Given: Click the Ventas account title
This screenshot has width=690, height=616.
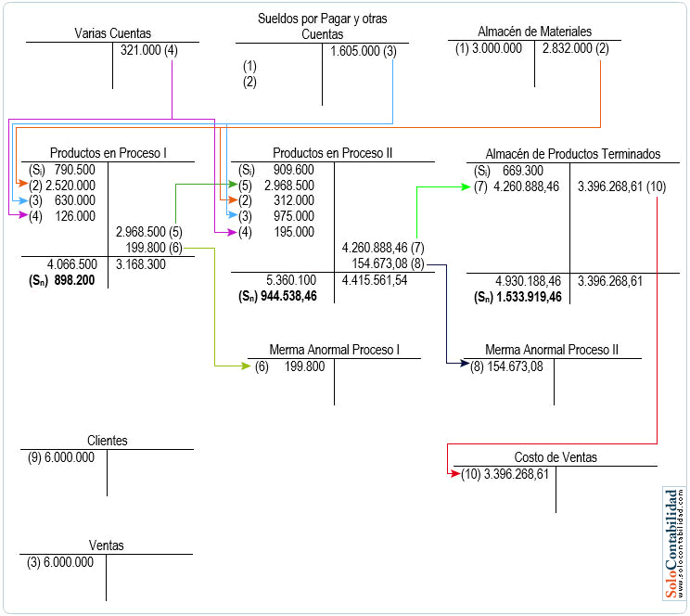Looking at the screenshot, I should click(106, 545).
